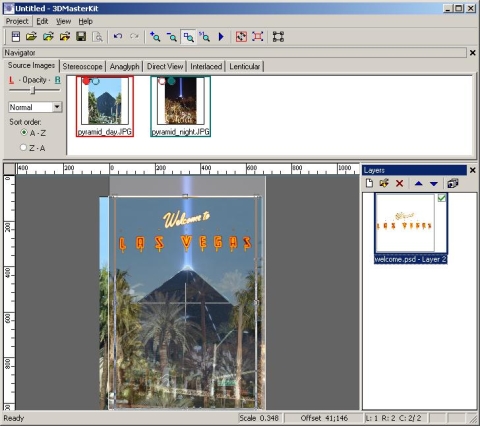Zoom out with the minus magnifier icon
The width and height of the screenshot is (480, 426).
point(172,36)
